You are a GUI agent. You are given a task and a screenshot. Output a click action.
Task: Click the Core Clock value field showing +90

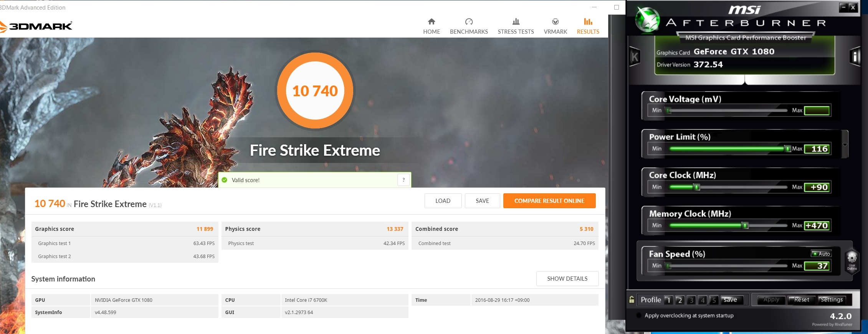(817, 187)
